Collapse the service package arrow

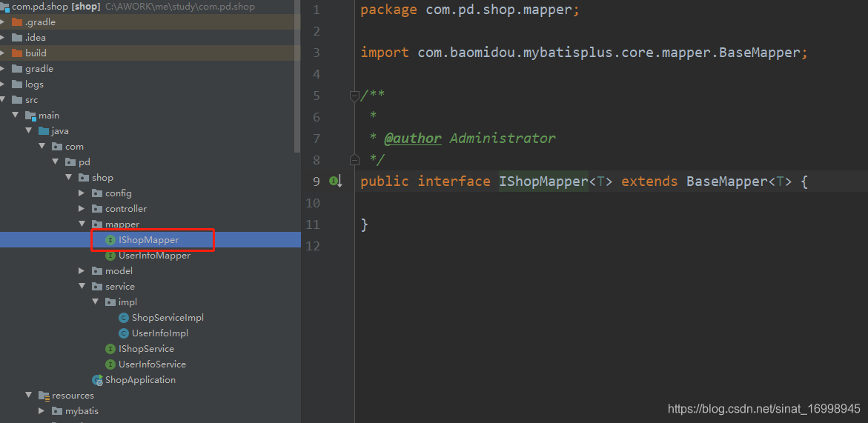[x=82, y=287]
